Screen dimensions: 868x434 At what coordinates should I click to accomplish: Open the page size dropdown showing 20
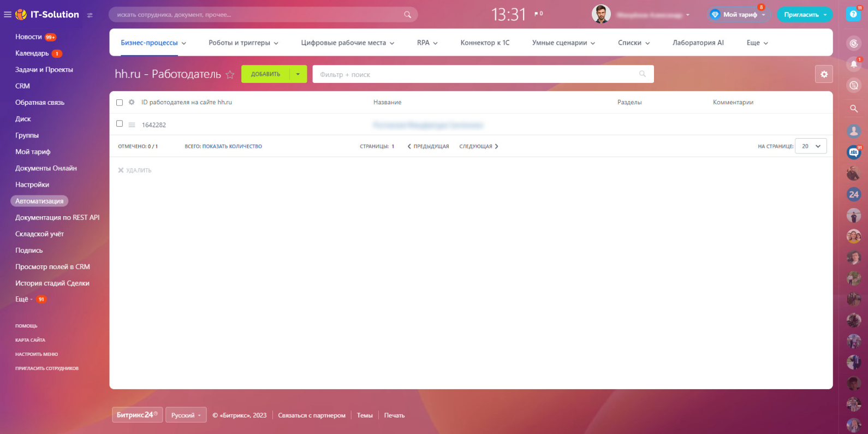[x=811, y=146]
